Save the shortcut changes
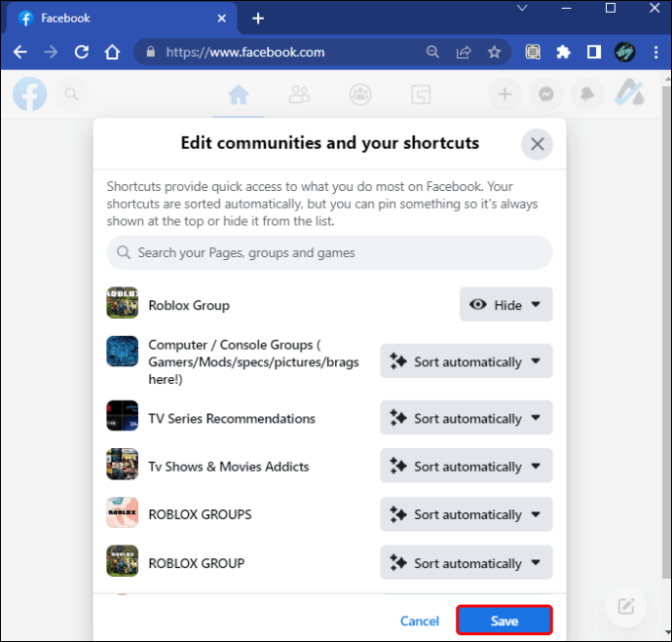This screenshot has width=672, height=642. (504, 621)
